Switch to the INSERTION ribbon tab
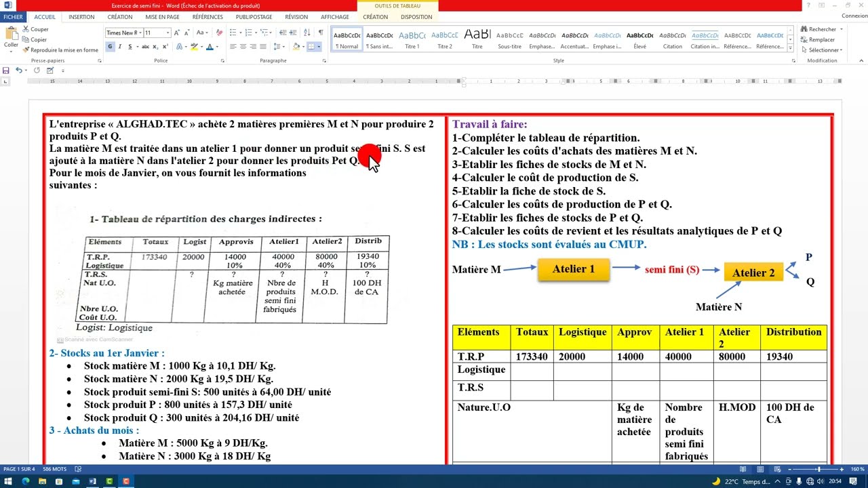 tap(81, 17)
